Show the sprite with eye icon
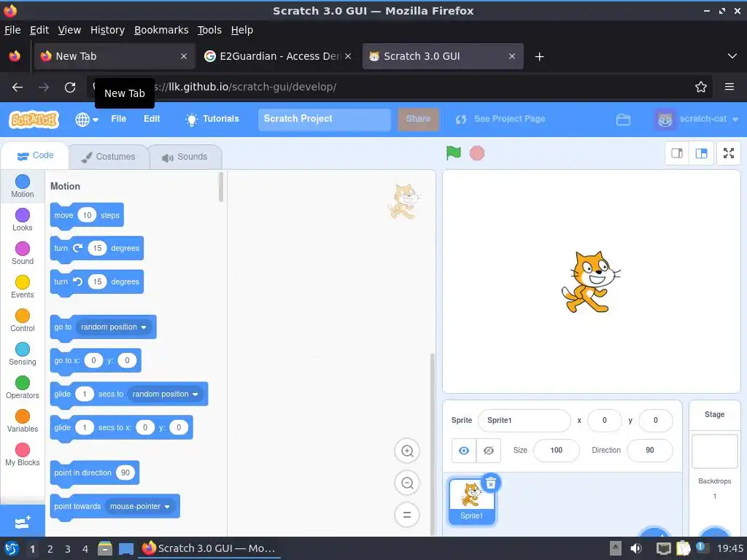The height and width of the screenshot is (560, 747). [x=463, y=451]
